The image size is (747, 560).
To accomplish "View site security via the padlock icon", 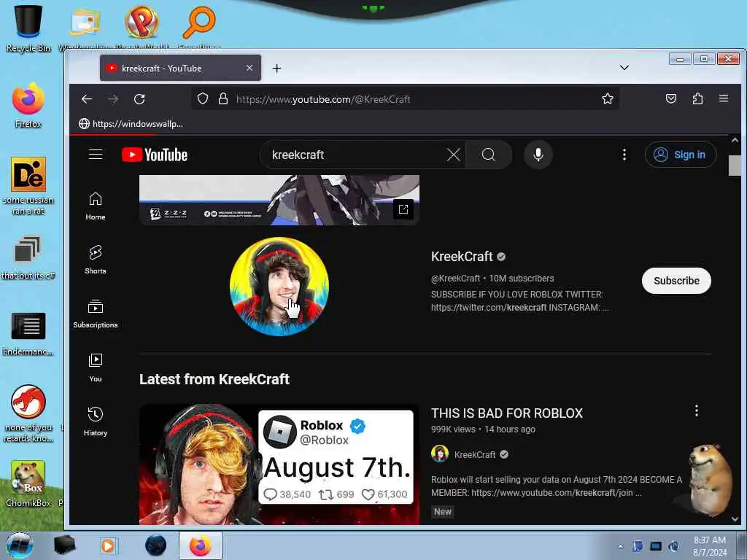I will (223, 99).
